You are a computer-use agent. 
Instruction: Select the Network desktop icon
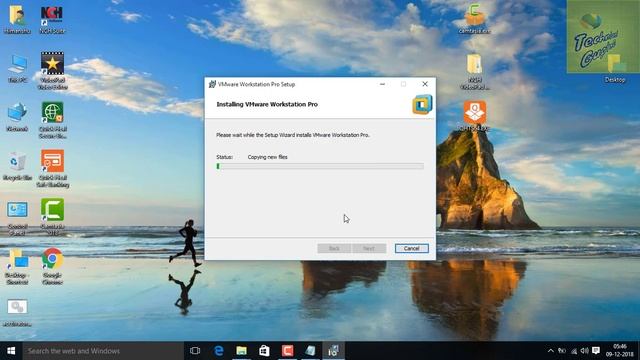coord(17,117)
